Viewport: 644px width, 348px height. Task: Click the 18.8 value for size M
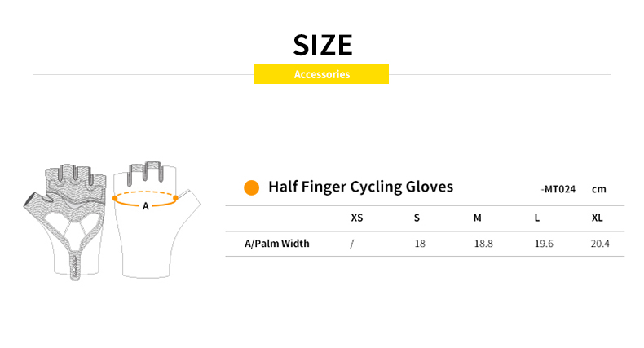pos(483,244)
